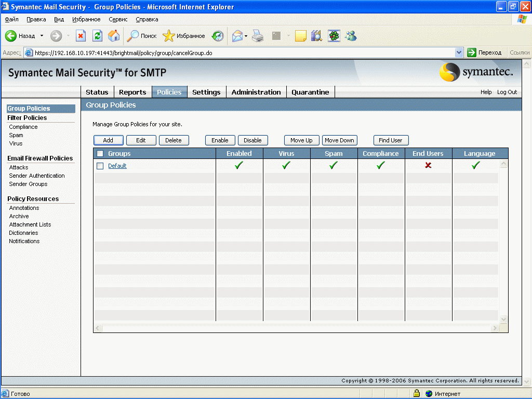Open the Mail button dropdown arrow
The image size is (532, 399).
246,36
